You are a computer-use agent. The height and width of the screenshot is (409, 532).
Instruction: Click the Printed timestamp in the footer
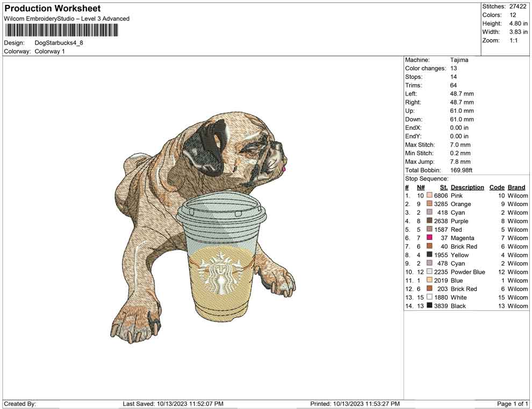tap(355, 404)
